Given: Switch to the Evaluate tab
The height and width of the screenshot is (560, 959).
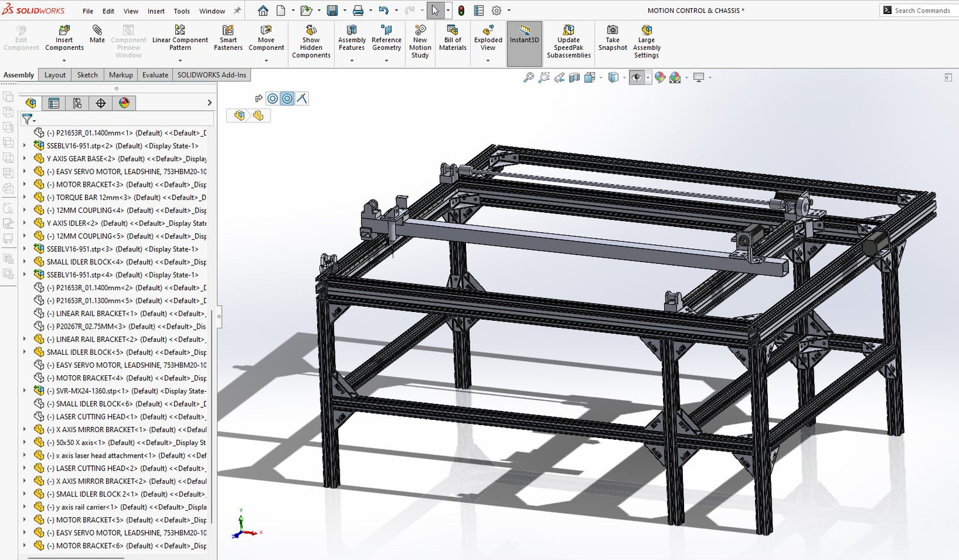Looking at the screenshot, I should click(155, 75).
